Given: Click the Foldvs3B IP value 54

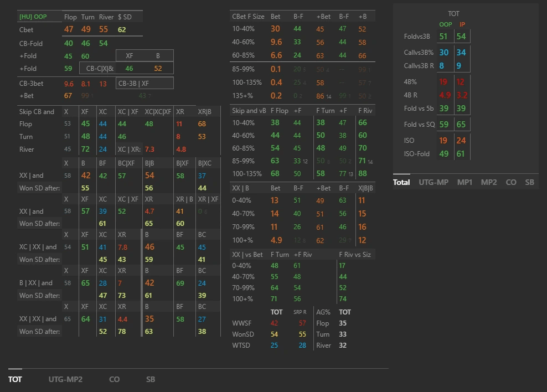Looking at the screenshot, I should tap(461, 37).
